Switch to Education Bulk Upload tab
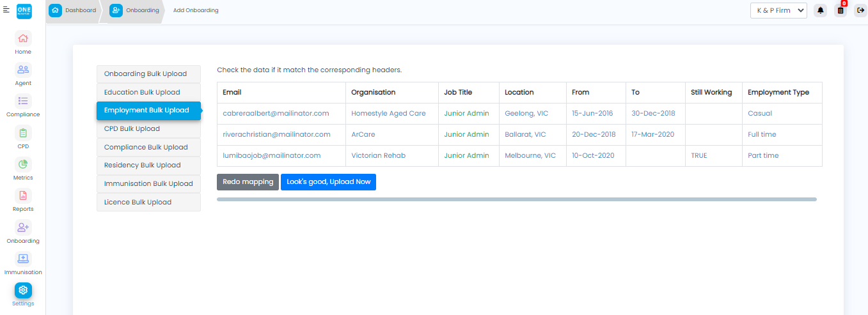The height and width of the screenshot is (315, 868). coord(148,92)
